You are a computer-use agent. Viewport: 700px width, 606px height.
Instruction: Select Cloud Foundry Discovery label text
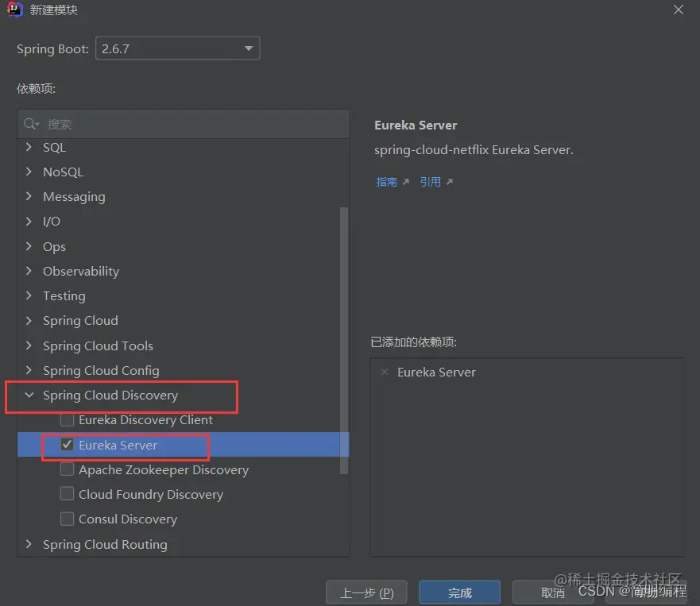tap(151, 495)
